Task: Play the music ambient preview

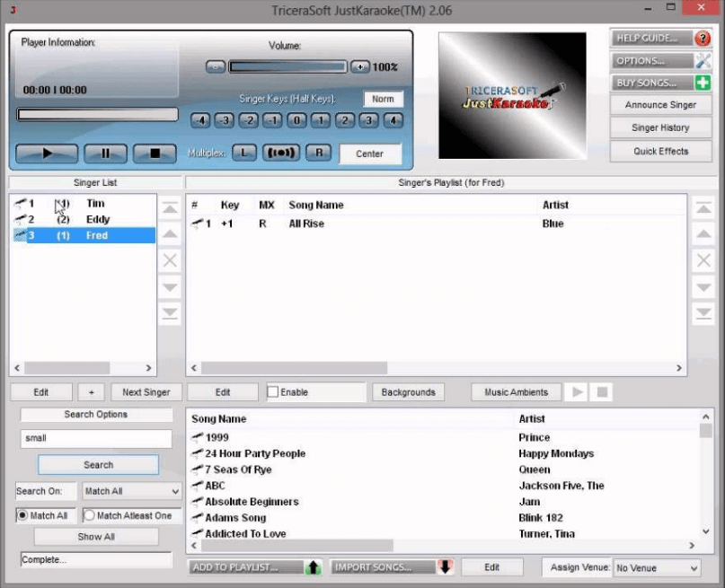Action: click(578, 392)
